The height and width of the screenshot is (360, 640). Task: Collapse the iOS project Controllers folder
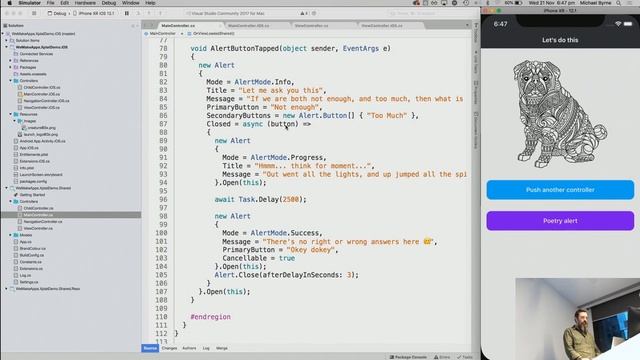click(x=11, y=81)
